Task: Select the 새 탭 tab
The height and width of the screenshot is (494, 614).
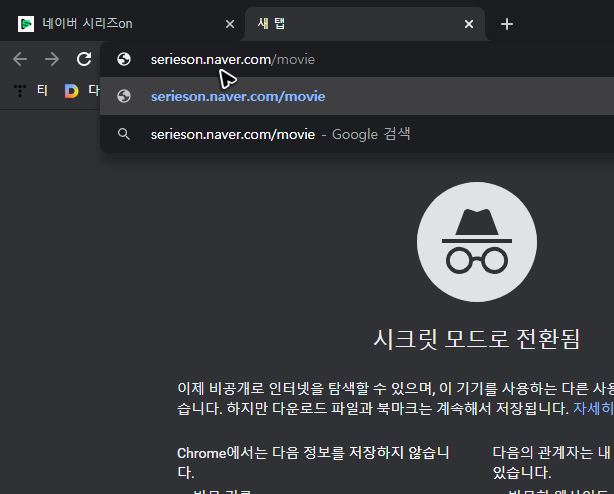Action: pos(365,24)
